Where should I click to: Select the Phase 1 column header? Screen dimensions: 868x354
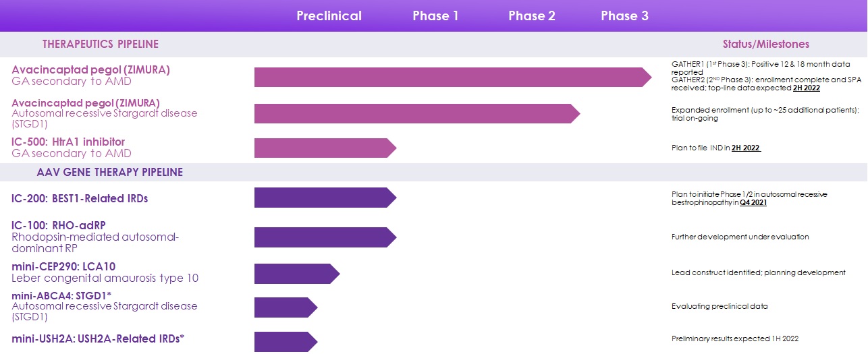pyautogui.click(x=435, y=16)
